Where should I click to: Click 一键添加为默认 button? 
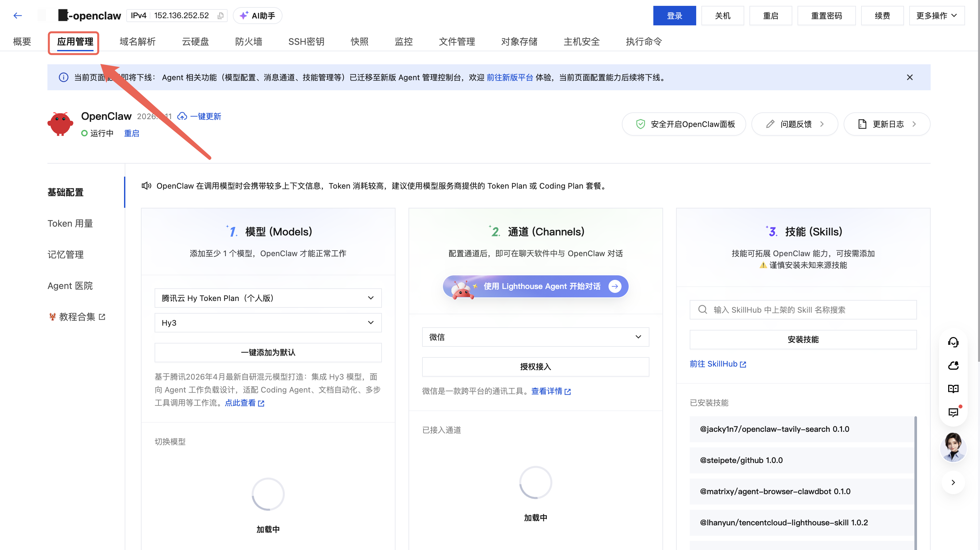click(x=268, y=352)
